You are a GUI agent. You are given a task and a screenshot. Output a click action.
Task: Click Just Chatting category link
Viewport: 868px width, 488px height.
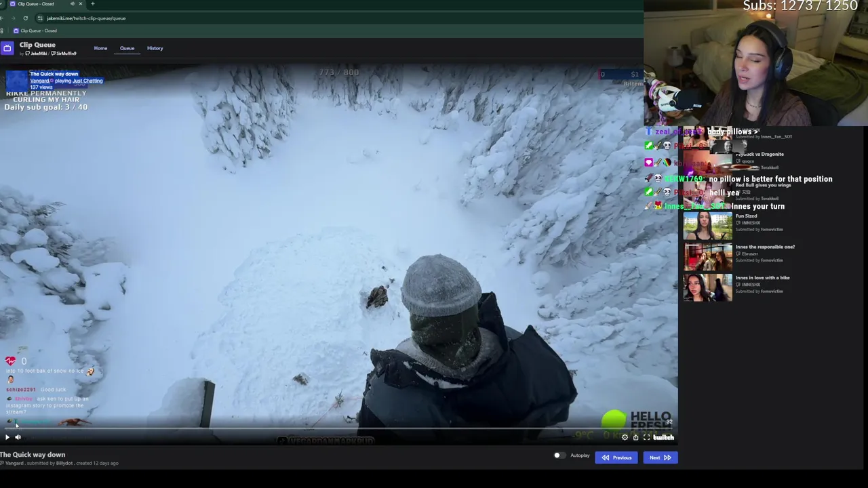coord(87,81)
